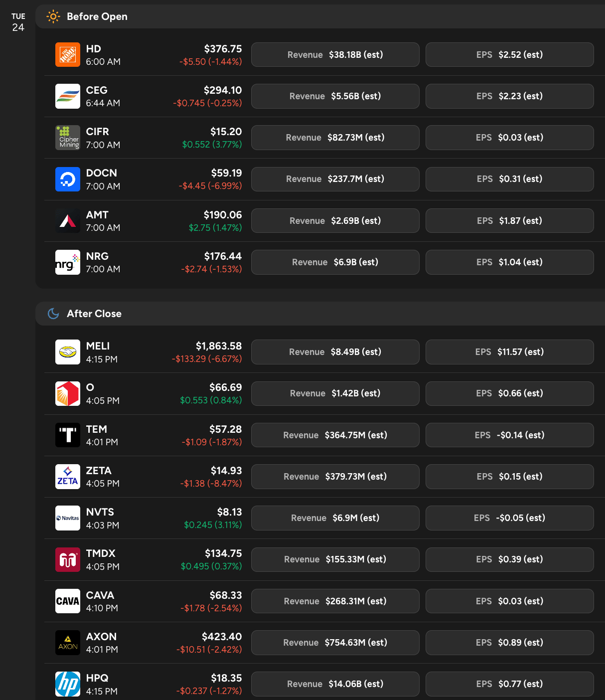Select the ZETA company logo
Viewport: 605px width, 700px height.
(68, 477)
